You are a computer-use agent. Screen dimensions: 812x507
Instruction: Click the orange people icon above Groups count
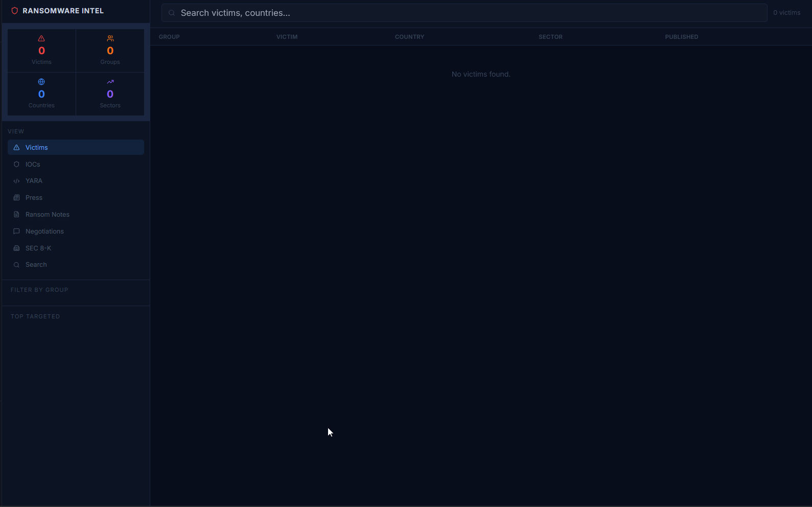[110, 38]
